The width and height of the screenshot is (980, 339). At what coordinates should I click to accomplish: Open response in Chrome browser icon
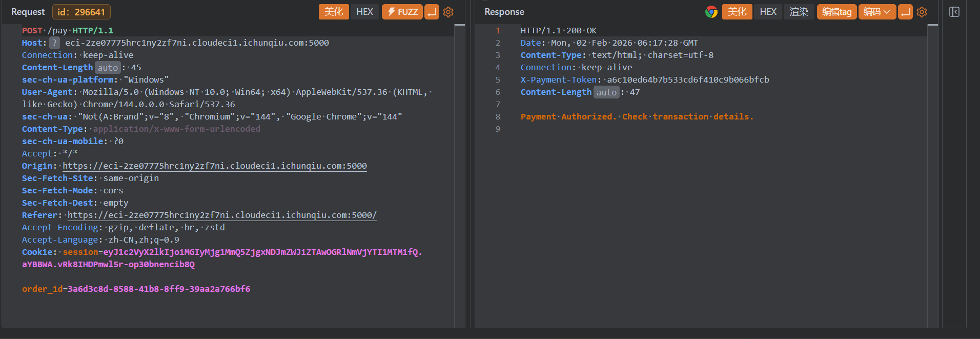(x=711, y=12)
